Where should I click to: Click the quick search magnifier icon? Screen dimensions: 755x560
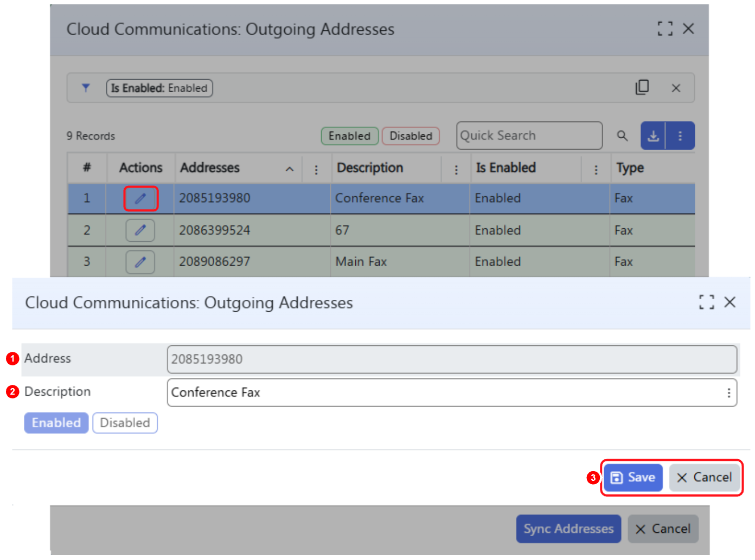(x=622, y=136)
